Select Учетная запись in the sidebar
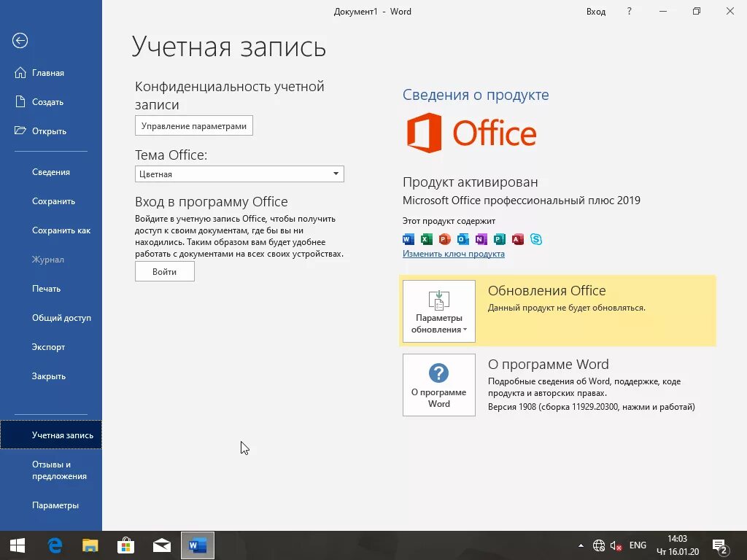This screenshot has height=560, width=747. coord(51,435)
